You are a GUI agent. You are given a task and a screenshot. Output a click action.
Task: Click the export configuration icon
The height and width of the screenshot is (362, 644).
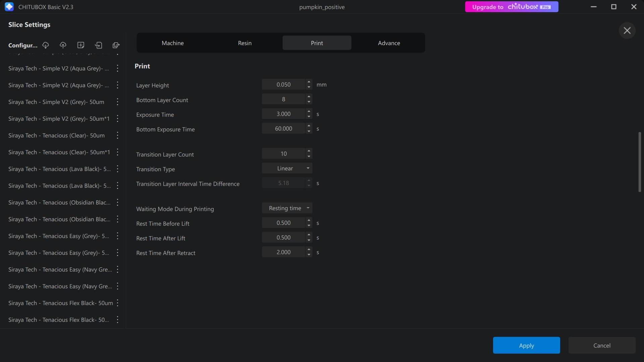(116, 45)
